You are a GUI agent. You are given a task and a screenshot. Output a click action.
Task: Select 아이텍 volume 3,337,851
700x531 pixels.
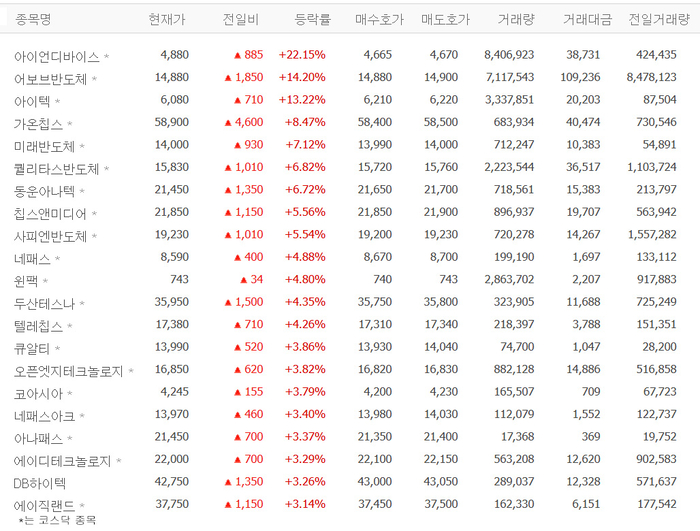[509, 100]
